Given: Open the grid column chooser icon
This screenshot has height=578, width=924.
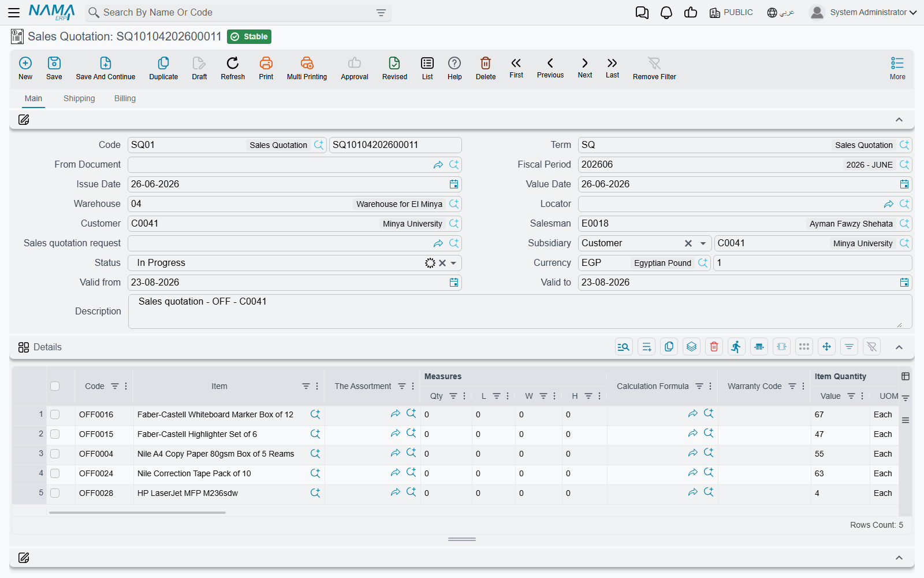Looking at the screenshot, I should coord(906,376).
